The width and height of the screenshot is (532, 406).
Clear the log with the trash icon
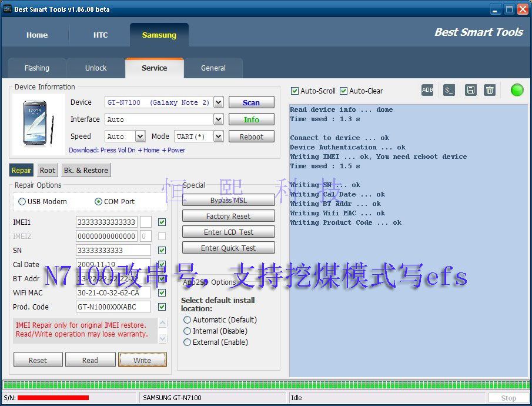(490, 90)
